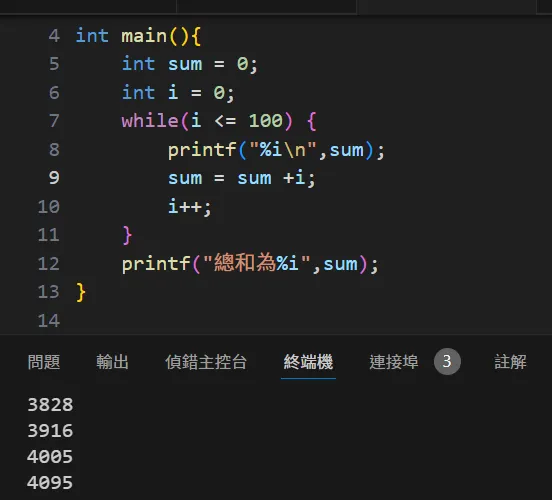Screen dimensions: 552x500
Task: Click the pink closing brace on line 11
Action: (127, 235)
